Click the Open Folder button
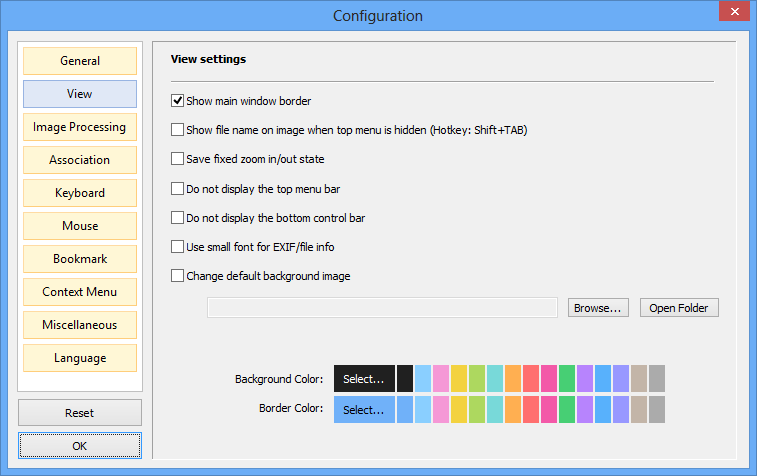 pos(679,308)
